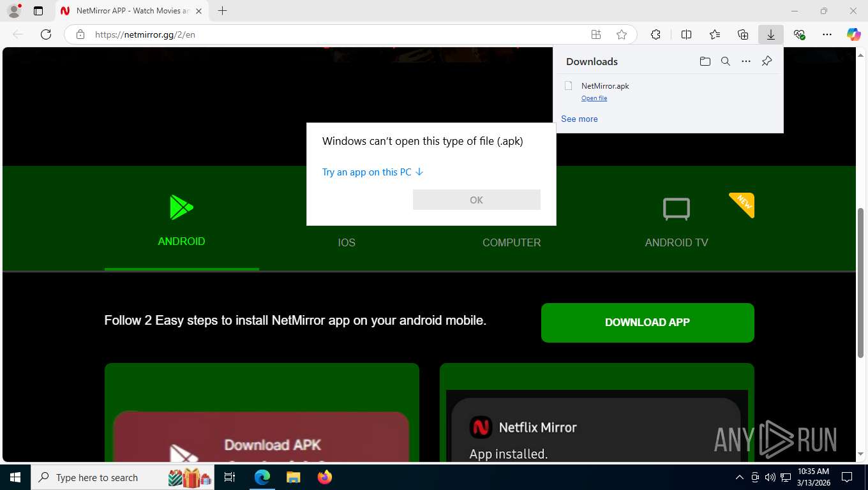Open Edge Settings and more menu
This screenshot has width=868, height=490.
[x=827, y=34]
